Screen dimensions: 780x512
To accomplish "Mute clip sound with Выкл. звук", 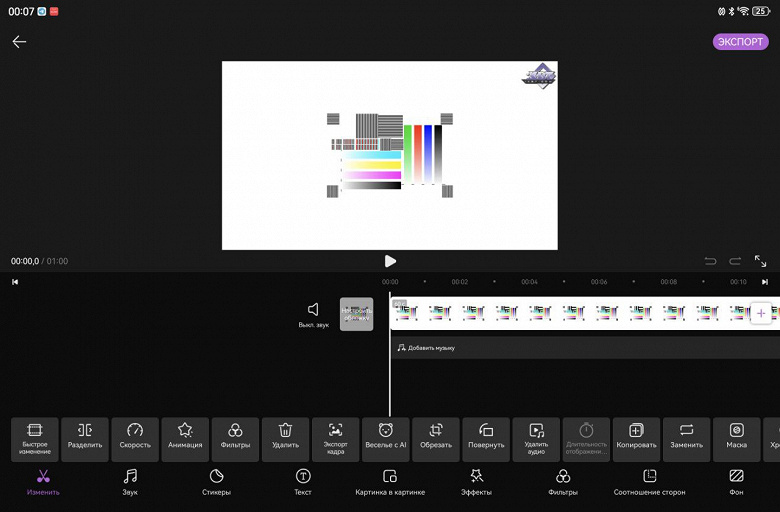I will [x=313, y=315].
